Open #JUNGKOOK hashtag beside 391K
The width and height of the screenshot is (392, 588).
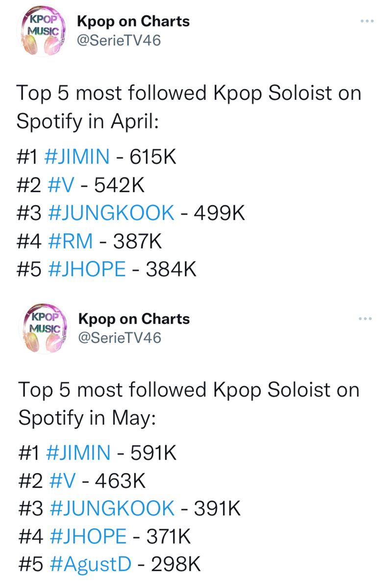(x=111, y=508)
